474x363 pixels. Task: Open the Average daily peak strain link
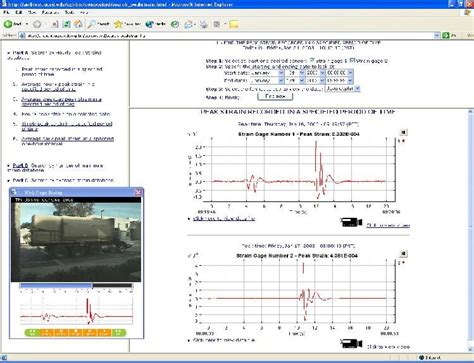pos(68,141)
